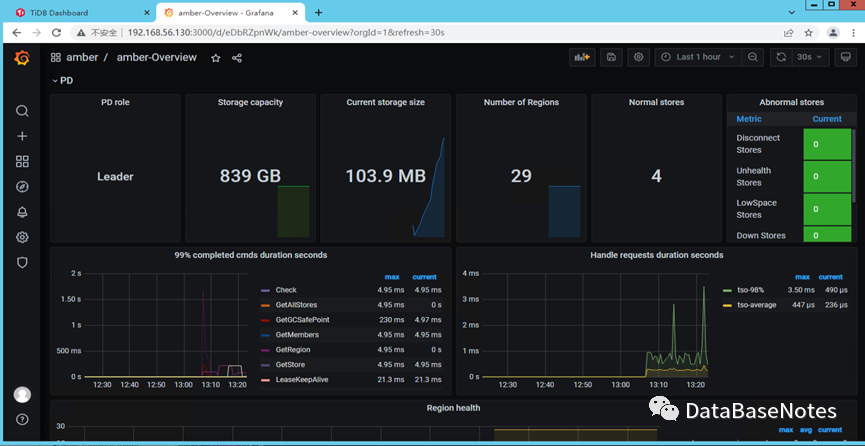Click the Abnormal stores table scrollbar
Viewport: 865px width, 446px height.
coord(854,166)
